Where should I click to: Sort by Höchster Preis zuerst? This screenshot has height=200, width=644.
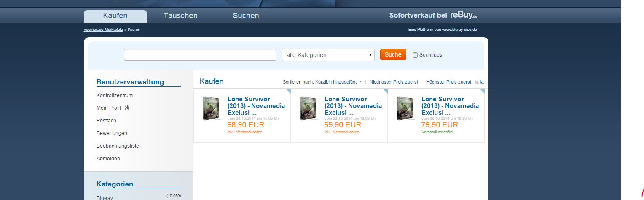point(448,82)
